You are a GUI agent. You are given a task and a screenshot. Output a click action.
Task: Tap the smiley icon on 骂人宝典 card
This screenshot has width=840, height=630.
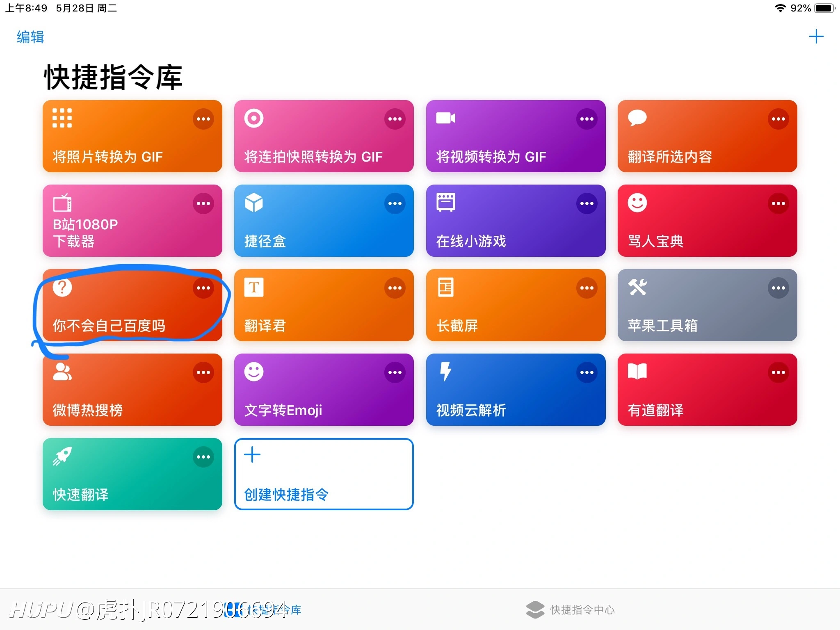tap(637, 203)
